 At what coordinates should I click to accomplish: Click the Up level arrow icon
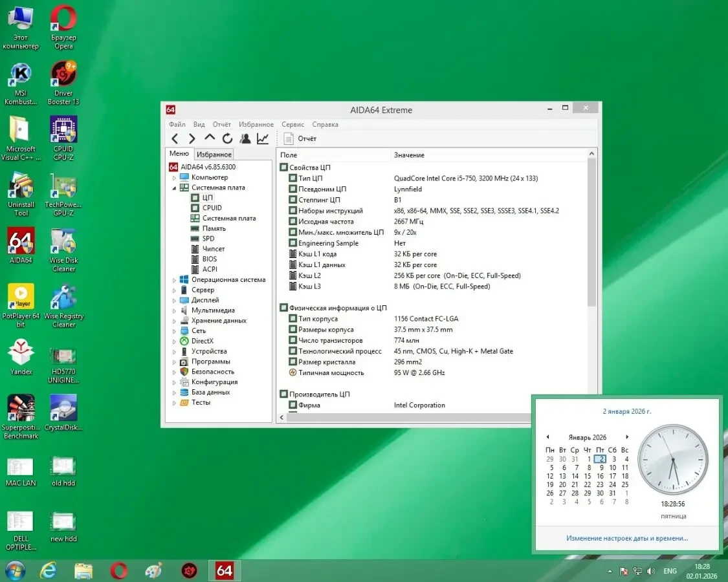pyautogui.click(x=210, y=138)
